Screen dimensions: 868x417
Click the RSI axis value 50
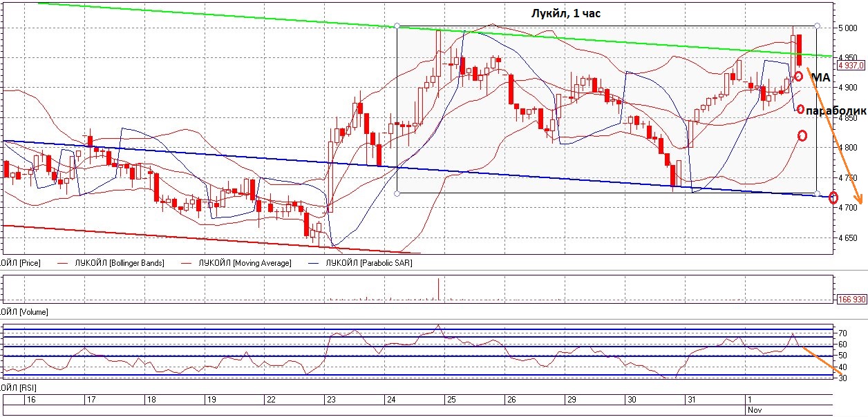click(x=842, y=355)
